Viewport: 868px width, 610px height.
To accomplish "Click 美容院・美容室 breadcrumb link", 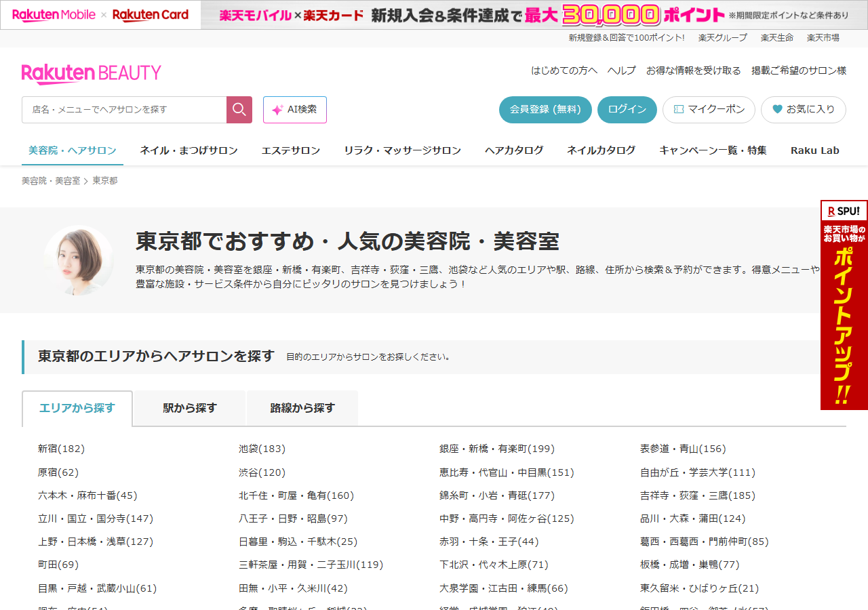I will [51, 181].
